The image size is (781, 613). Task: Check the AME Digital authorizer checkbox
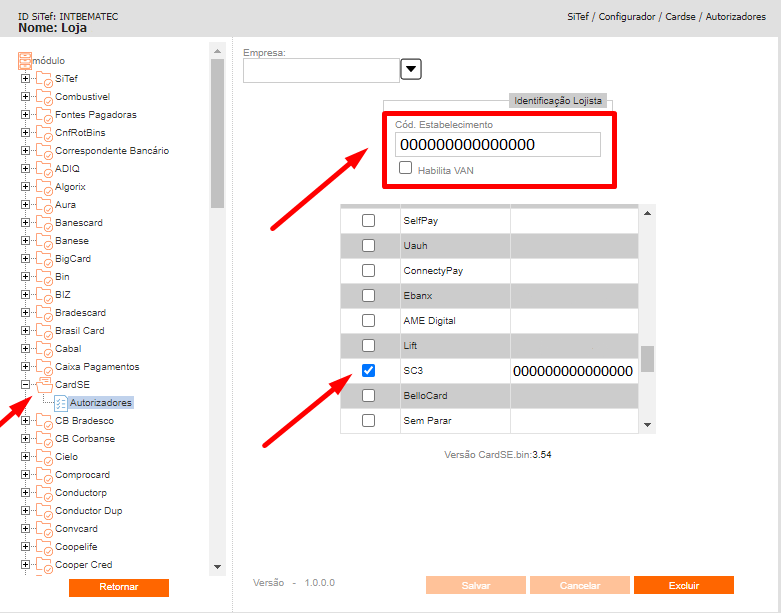click(368, 320)
